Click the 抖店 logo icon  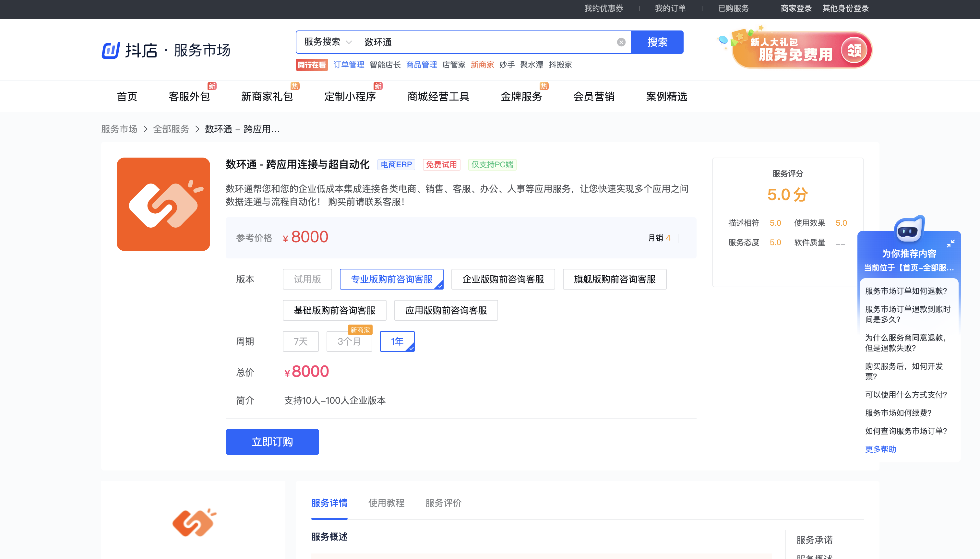(x=111, y=50)
